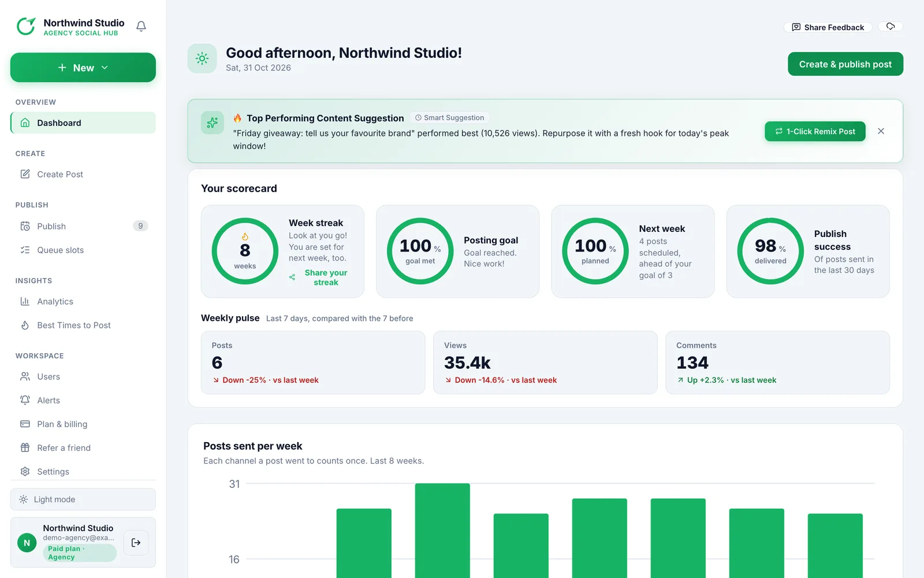Click Create & publish post button
The width and height of the screenshot is (924, 578).
(845, 64)
